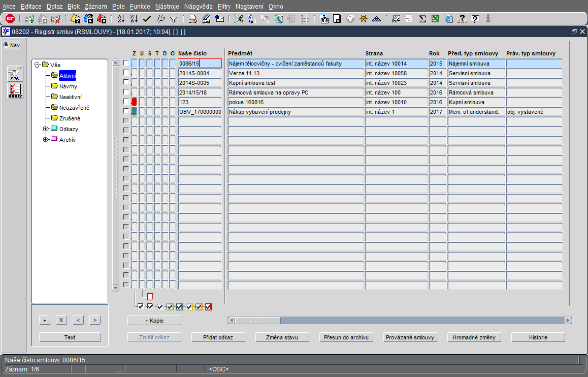Click the execute query icon with play arrow
The height and width of the screenshot is (377, 588).
click(88, 19)
